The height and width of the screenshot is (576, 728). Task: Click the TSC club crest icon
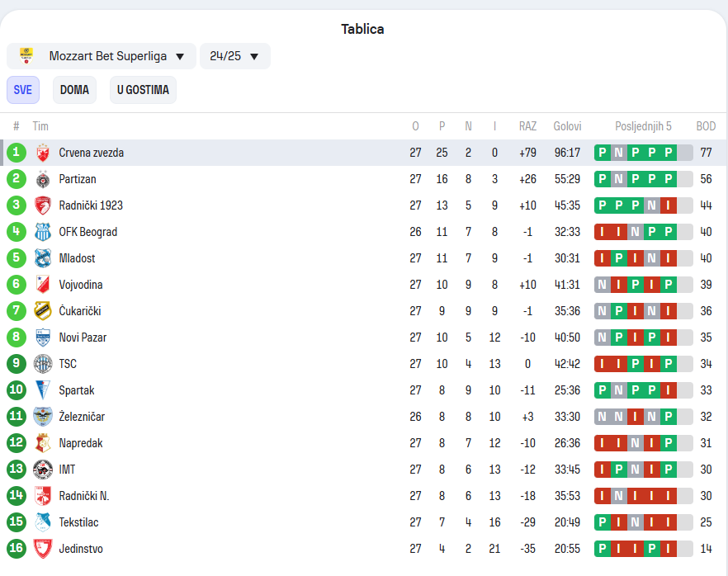click(43, 364)
